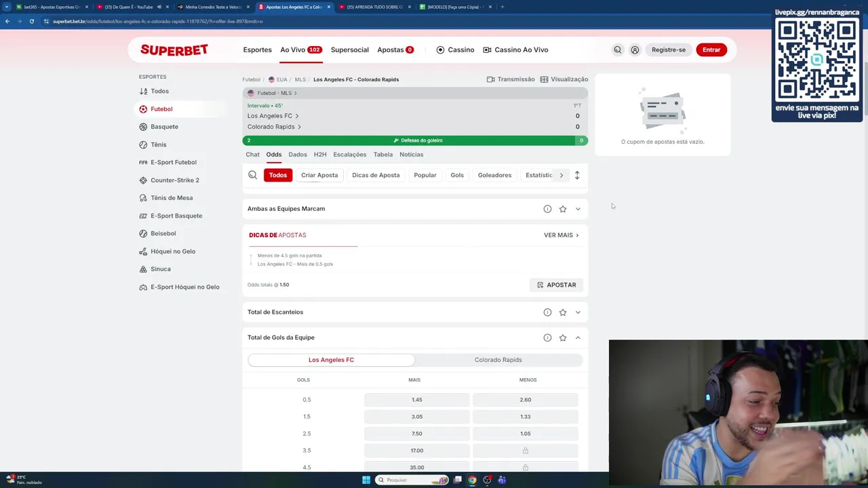The height and width of the screenshot is (488, 868).
Task: Go back in browser navigation
Action: (7, 21)
